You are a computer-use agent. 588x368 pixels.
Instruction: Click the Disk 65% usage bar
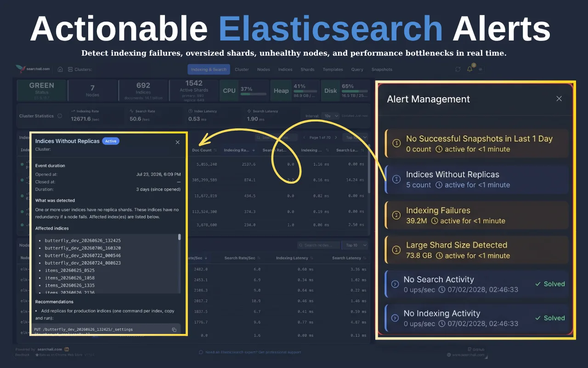(355, 91)
